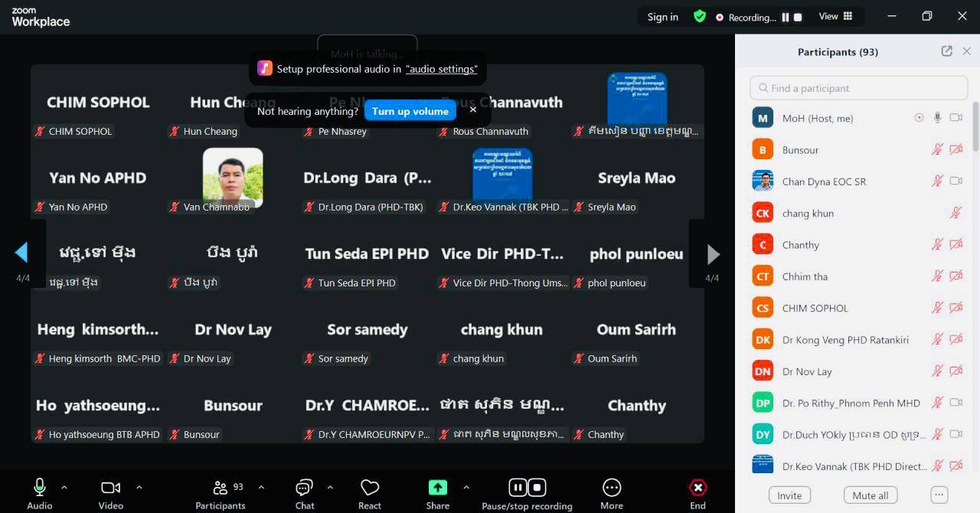Image resolution: width=980 pixels, height=513 pixels.
Task: Select the phol punloeu video tile
Action: tap(637, 254)
